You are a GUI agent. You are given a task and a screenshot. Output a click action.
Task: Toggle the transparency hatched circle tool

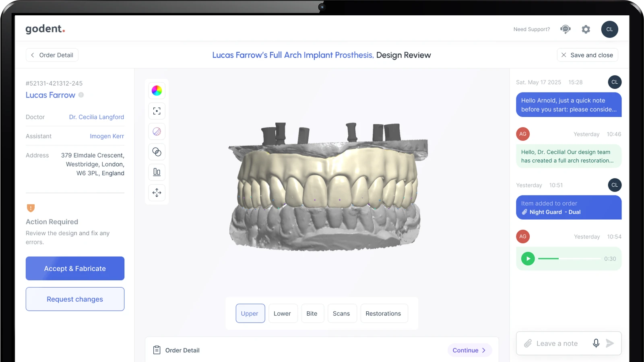point(157,132)
